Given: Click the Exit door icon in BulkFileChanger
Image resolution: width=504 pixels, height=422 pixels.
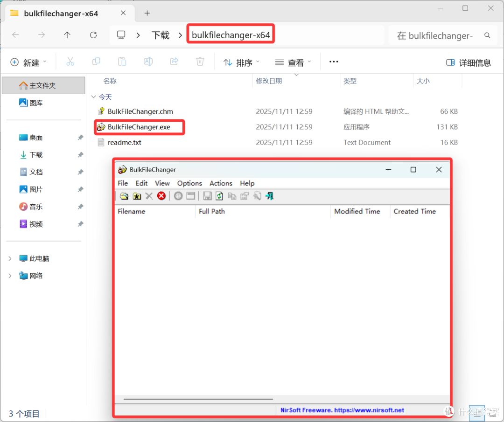Looking at the screenshot, I should click(269, 196).
